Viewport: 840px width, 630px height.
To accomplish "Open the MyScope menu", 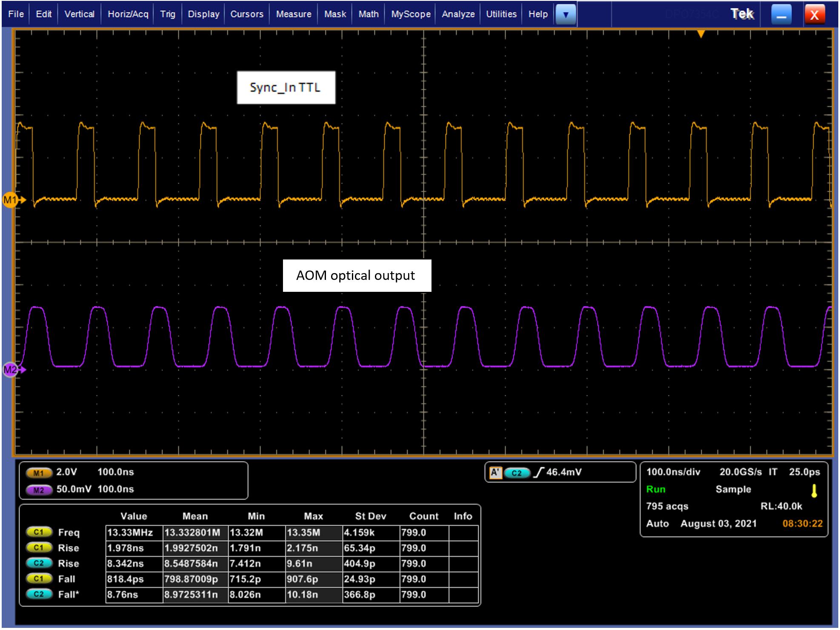I will coord(411,14).
